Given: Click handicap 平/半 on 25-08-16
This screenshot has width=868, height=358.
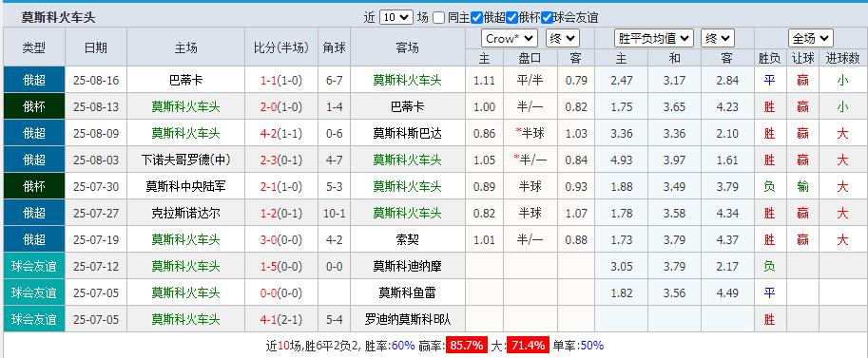Looking at the screenshot, I should [x=530, y=80].
